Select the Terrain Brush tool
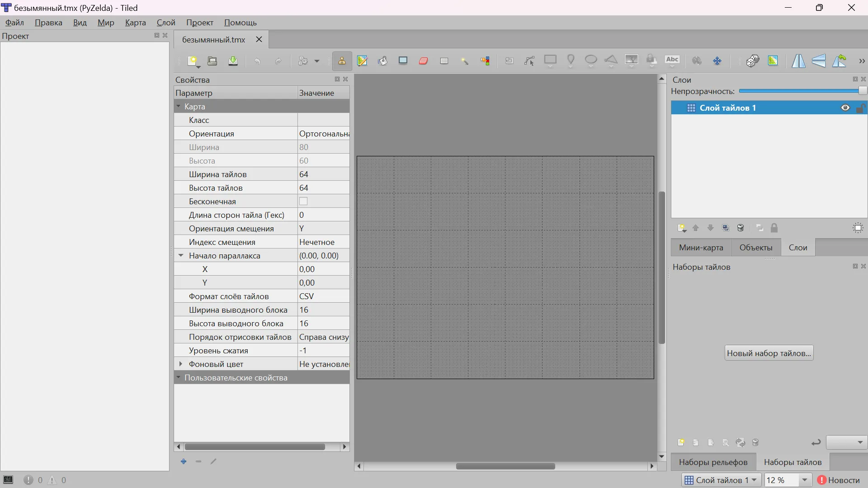 [362, 61]
